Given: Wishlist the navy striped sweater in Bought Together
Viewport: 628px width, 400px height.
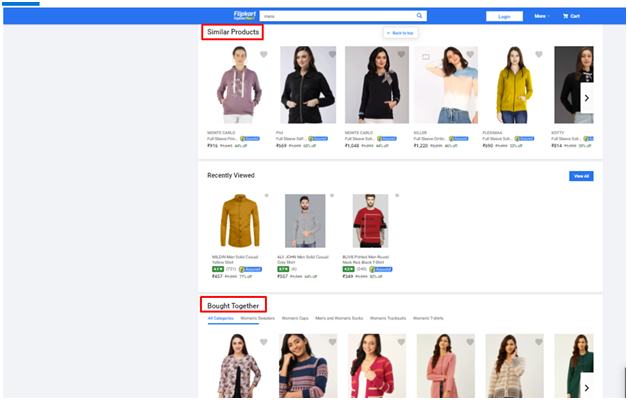Looking at the screenshot, I should point(332,342).
